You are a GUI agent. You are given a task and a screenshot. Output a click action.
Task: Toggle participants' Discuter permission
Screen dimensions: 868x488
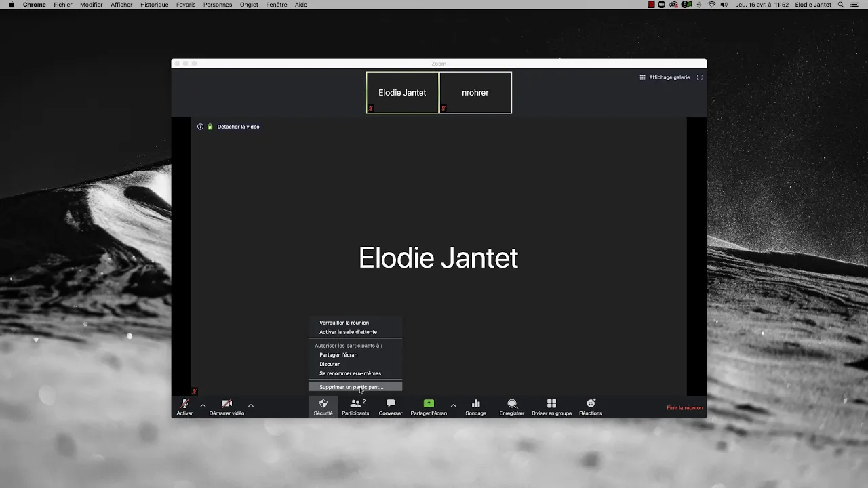tap(355, 364)
